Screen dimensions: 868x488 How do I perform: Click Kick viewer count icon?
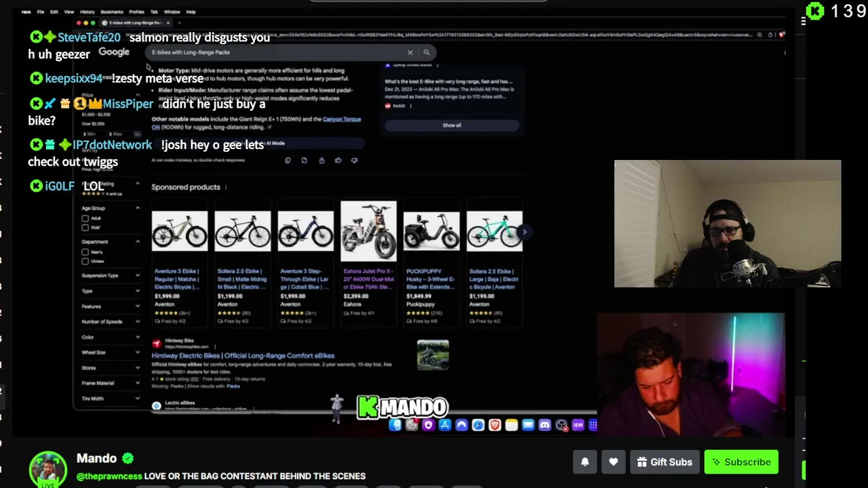pos(816,11)
